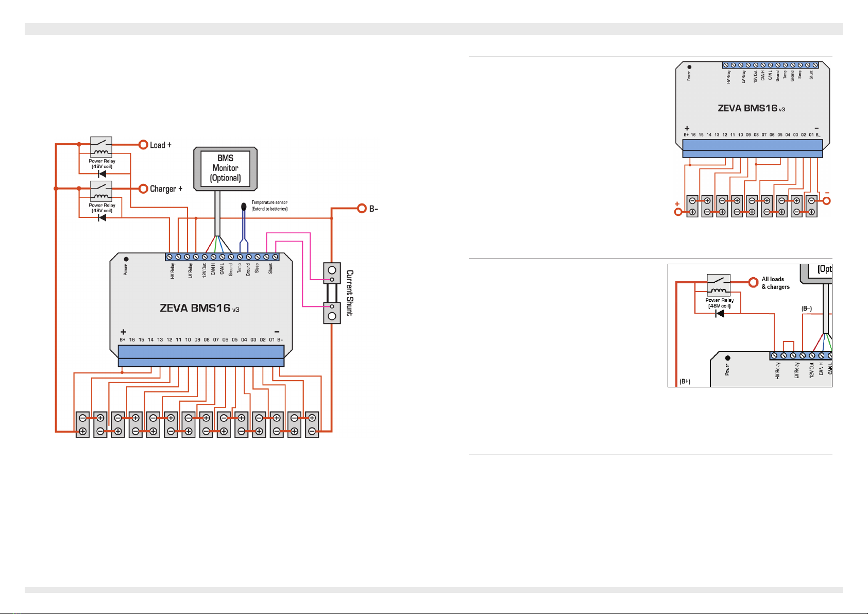Screen dimensions: 868x614
Task: Click the "All loads & chargers" label
Action: tap(775, 283)
